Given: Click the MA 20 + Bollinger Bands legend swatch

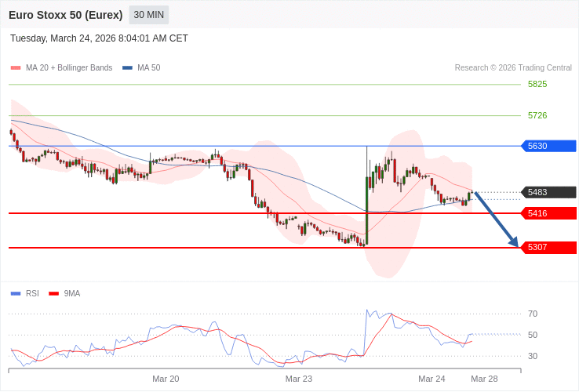Looking at the screenshot, I should point(16,68).
